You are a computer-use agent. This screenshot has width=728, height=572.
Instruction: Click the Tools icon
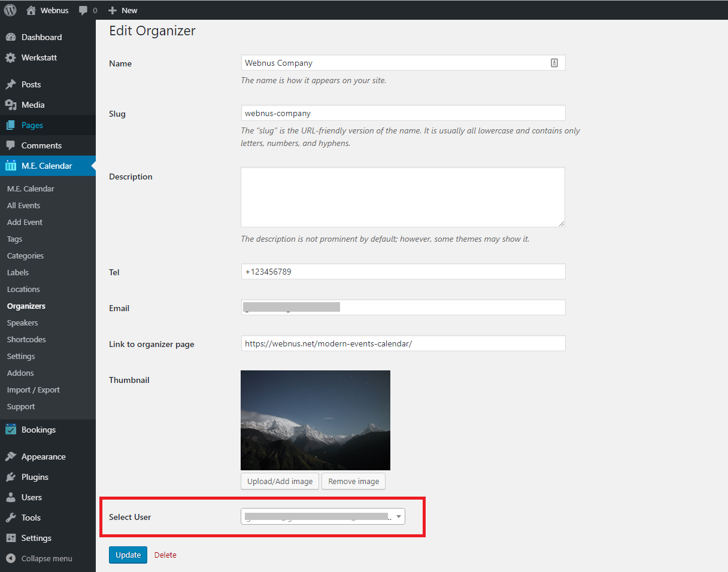[x=13, y=518]
